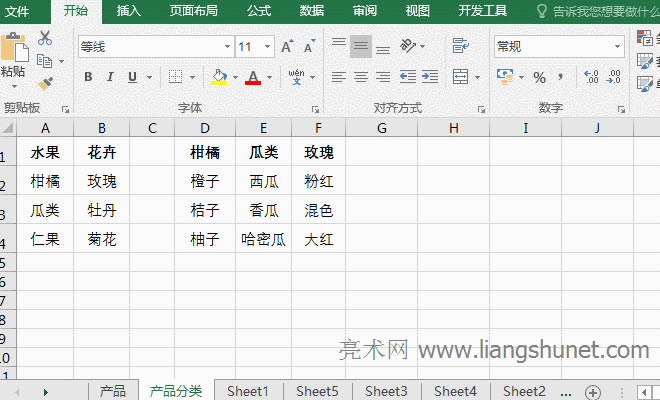Open the 插入 ribbon tab
This screenshot has height=400, width=660.
(129, 11)
